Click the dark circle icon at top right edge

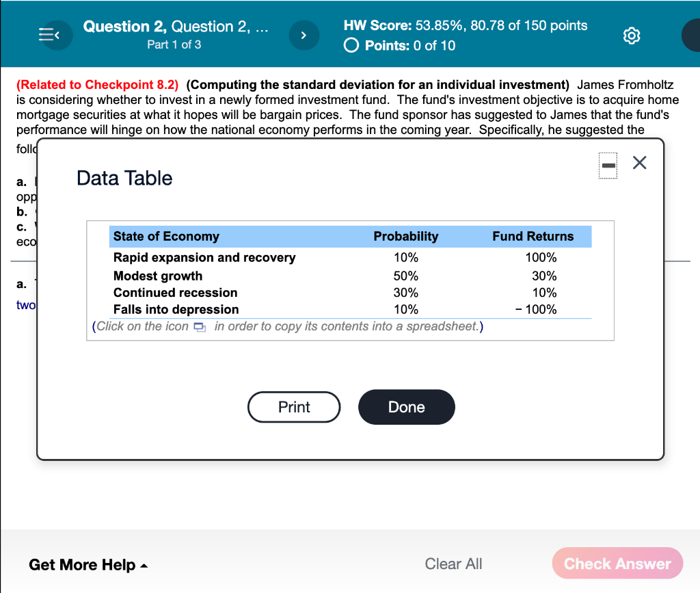[x=693, y=35]
